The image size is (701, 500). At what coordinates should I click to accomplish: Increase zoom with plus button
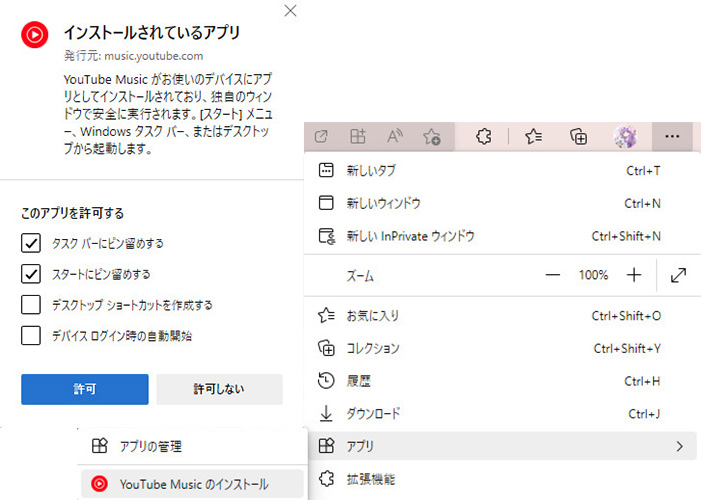coord(634,275)
